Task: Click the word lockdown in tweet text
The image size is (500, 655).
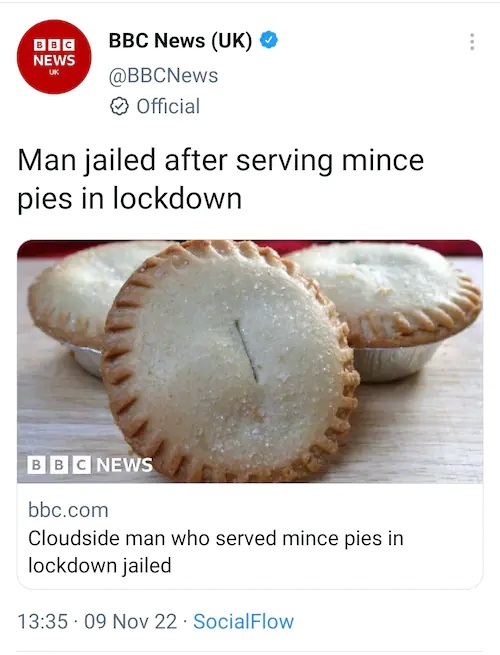Action: point(178,198)
